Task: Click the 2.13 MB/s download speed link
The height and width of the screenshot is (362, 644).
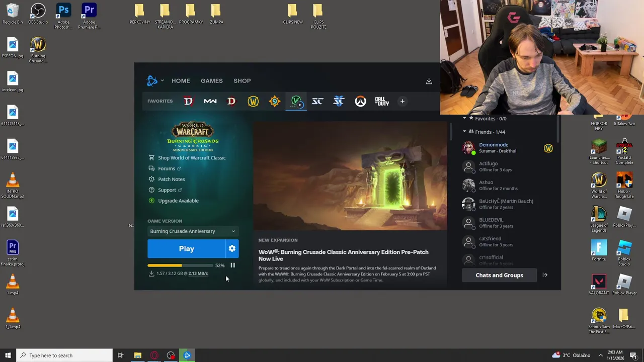Action: 198,274
